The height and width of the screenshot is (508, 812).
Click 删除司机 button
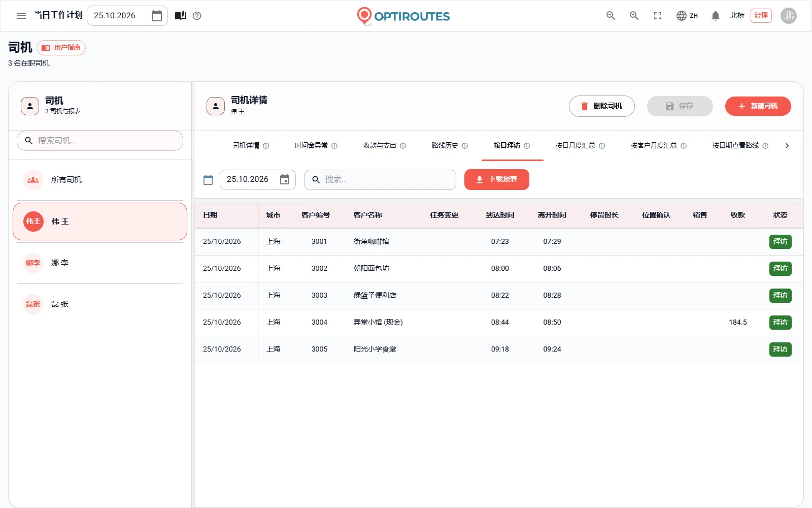tap(602, 106)
